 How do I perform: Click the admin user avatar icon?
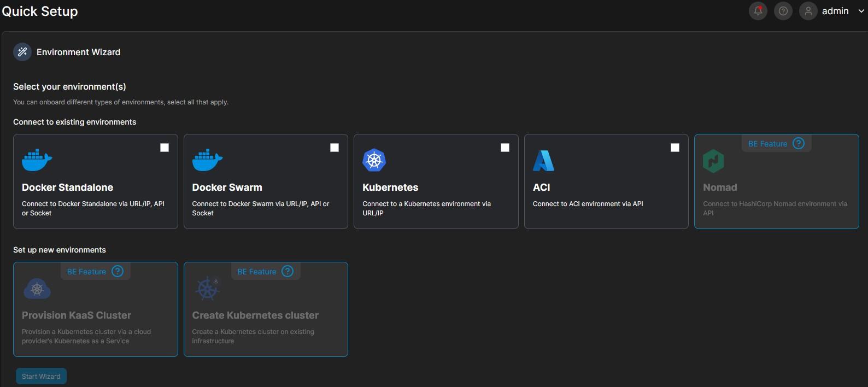pyautogui.click(x=808, y=11)
